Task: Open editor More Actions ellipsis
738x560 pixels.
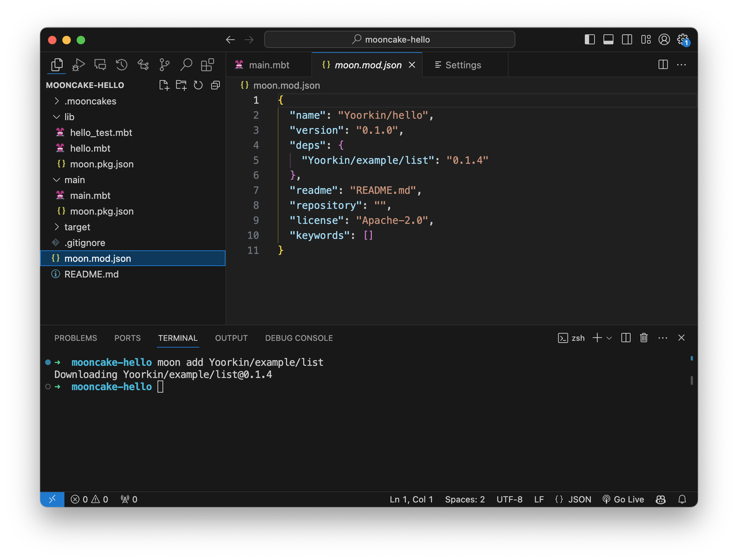Action: (x=681, y=65)
